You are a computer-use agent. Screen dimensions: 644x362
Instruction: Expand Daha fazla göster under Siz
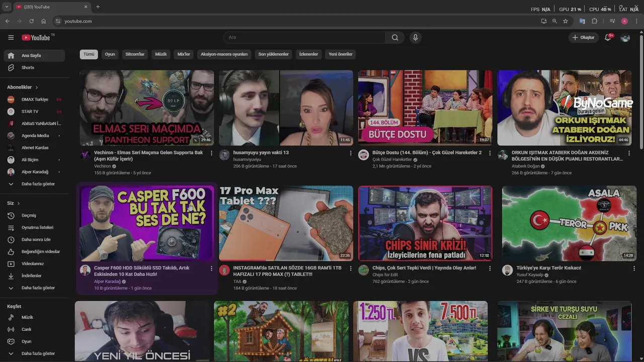pos(33,288)
